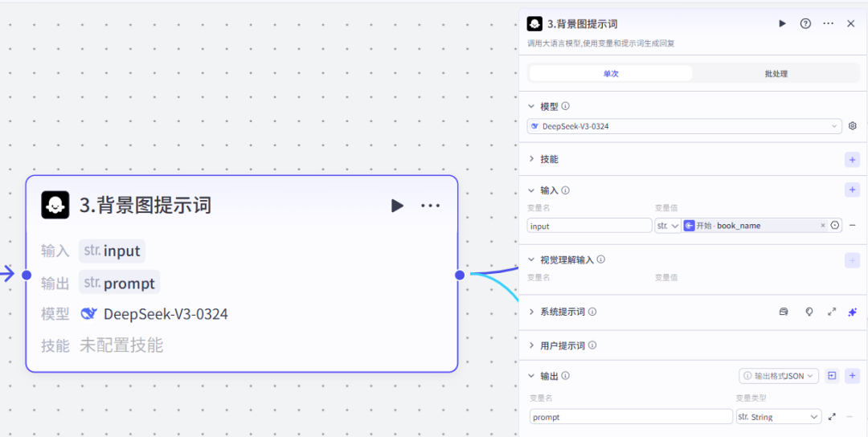This screenshot has width=868, height=437.
Task: Click the str. prompt tag on node card
Action: pos(119,284)
